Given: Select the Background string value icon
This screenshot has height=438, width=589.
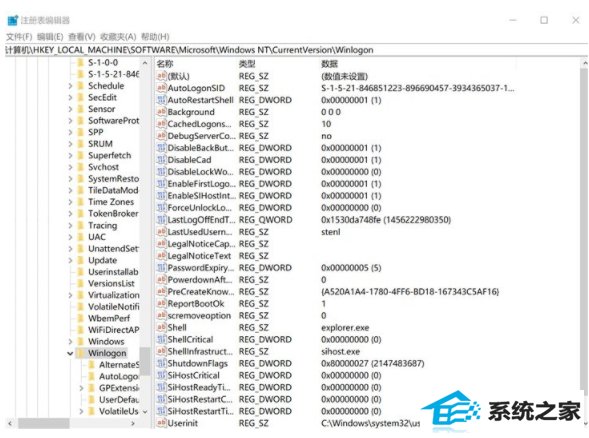Looking at the screenshot, I should click(x=161, y=112).
